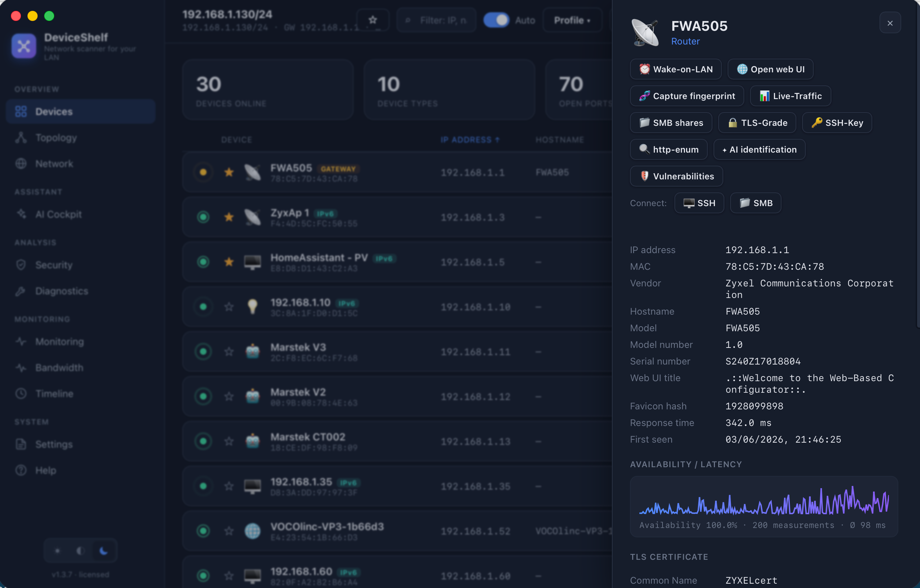Image resolution: width=920 pixels, height=588 pixels.
Task: Run the TLS-Grade check
Action: tap(757, 123)
